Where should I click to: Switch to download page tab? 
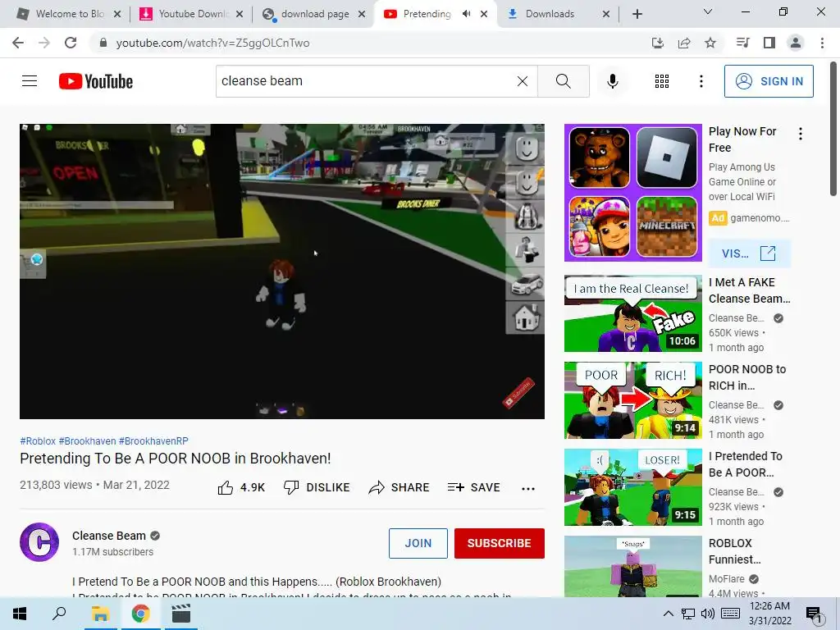314,14
